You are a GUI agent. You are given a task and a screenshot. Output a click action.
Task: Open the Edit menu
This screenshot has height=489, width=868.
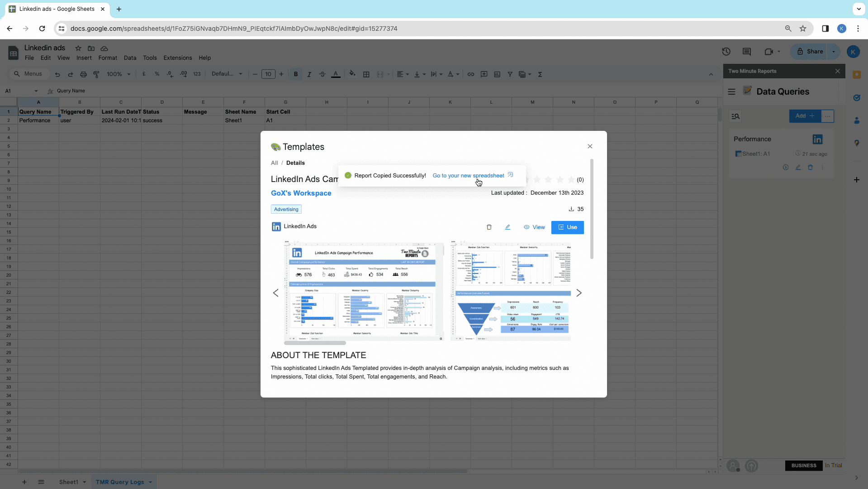(46, 58)
